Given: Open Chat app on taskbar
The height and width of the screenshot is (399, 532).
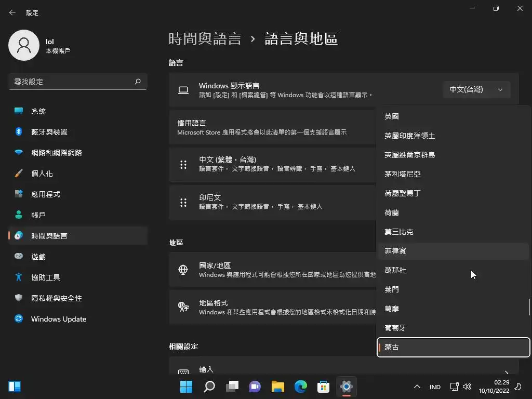Looking at the screenshot, I should pyautogui.click(x=255, y=387).
